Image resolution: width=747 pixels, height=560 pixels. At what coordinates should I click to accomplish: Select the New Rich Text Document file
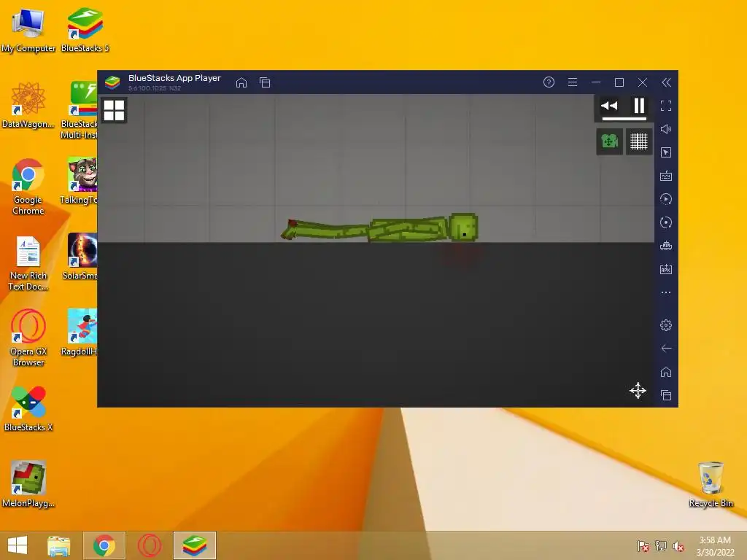[x=28, y=263]
